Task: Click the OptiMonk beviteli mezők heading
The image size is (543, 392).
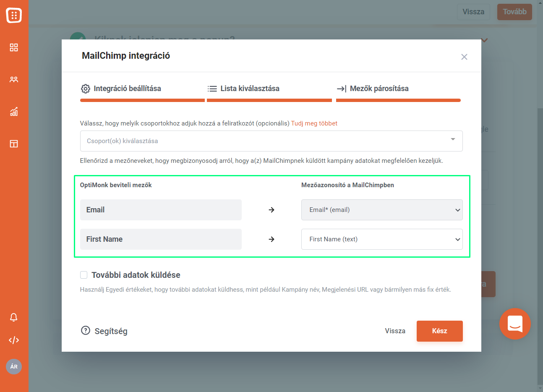Action: pos(116,185)
